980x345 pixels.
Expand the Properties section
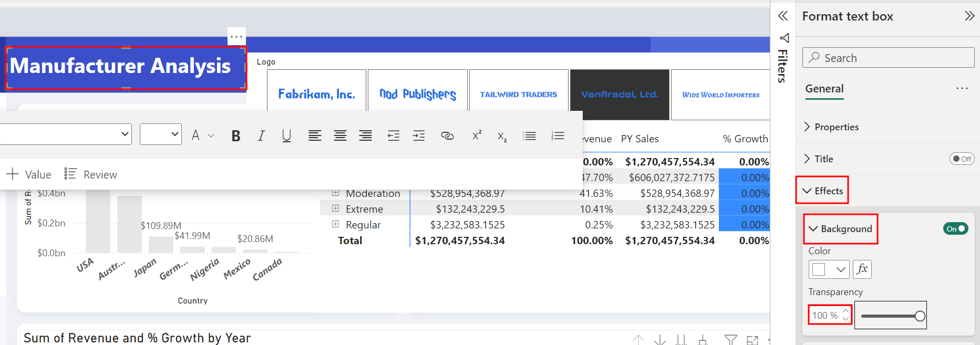click(831, 127)
